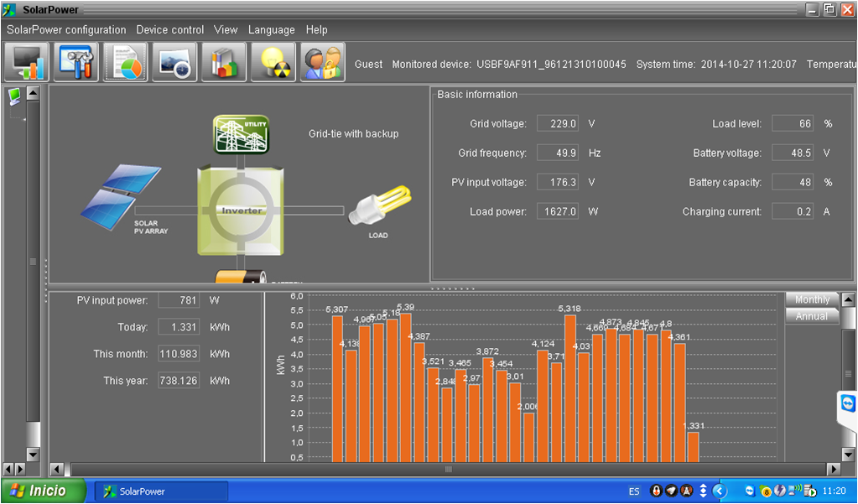Click the main horizontal scrollbar left arrow

57,469
